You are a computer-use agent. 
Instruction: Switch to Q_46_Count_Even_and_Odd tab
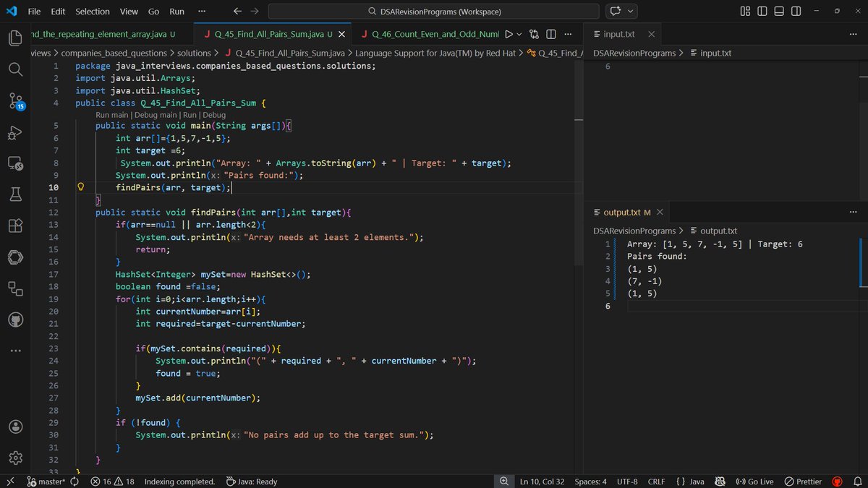pyautogui.click(x=428, y=34)
